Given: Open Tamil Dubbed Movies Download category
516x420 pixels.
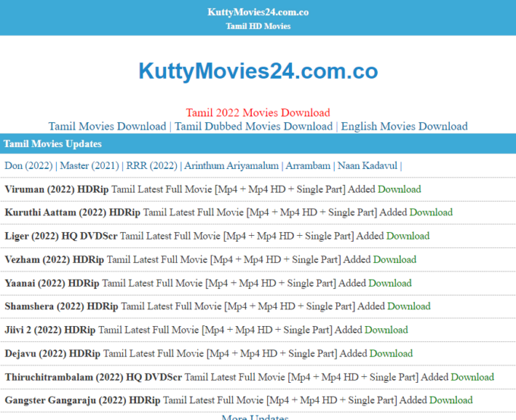Looking at the screenshot, I should coord(253,127).
